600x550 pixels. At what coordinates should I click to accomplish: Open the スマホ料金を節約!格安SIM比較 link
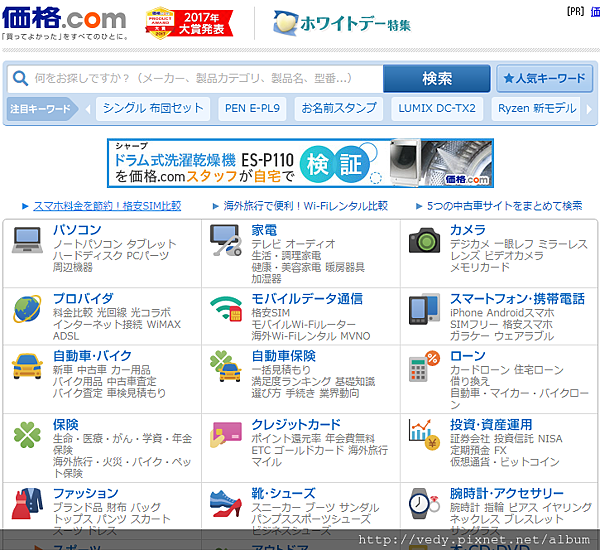point(107,206)
